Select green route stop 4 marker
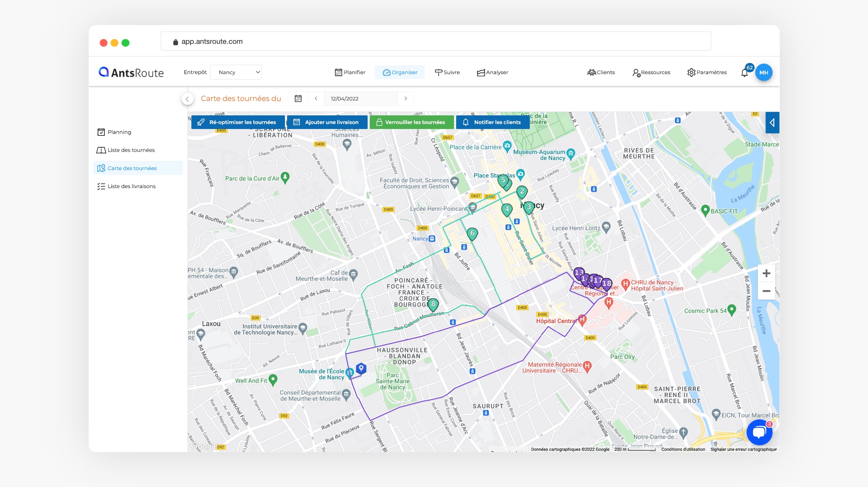Screen dimensions: 868x487 pyautogui.click(x=507, y=210)
